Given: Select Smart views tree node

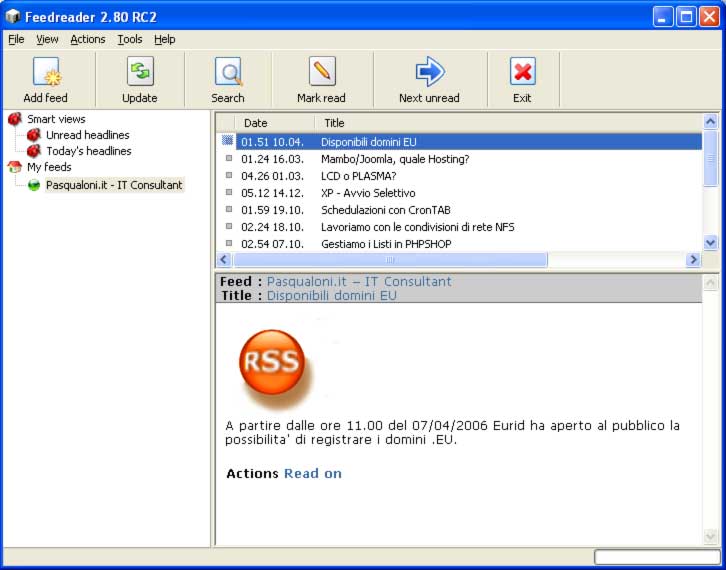Looking at the screenshot, I should coord(56,119).
